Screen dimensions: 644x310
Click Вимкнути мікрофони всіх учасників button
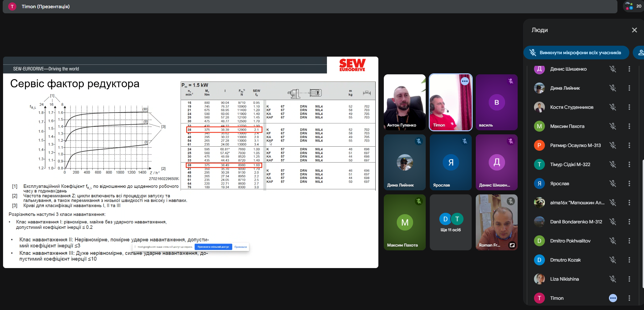click(576, 53)
